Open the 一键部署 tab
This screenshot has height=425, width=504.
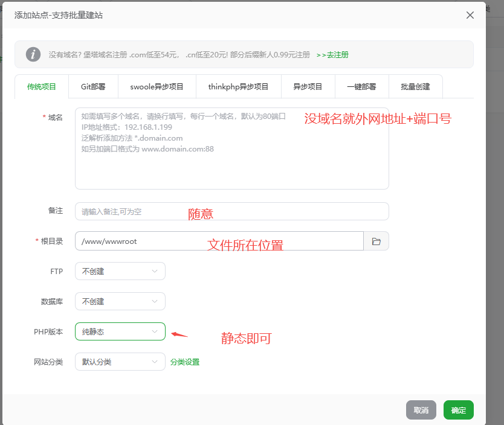(x=361, y=87)
